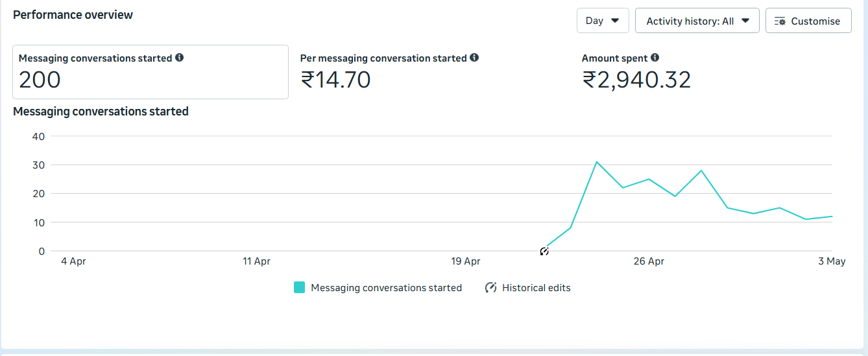Click the Performance overview heading
Image resolution: width=868 pixels, height=356 pixels.
click(x=73, y=15)
